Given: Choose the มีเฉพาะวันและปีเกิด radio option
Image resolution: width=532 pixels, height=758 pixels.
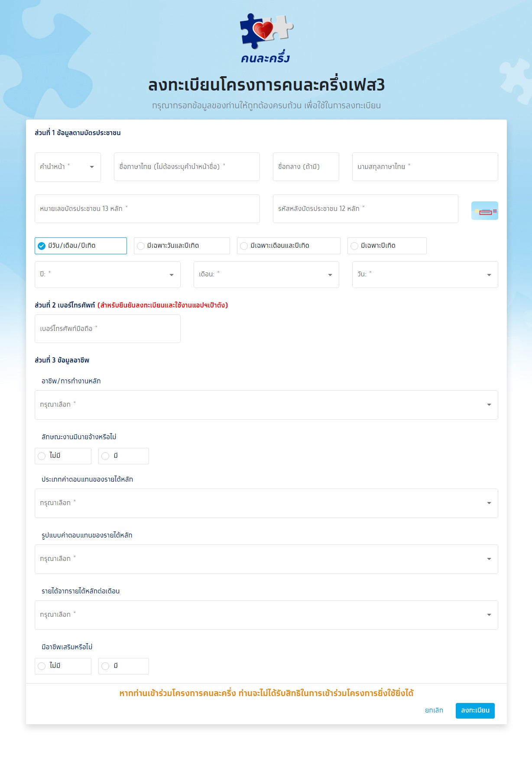Looking at the screenshot, I should [141, 246].
